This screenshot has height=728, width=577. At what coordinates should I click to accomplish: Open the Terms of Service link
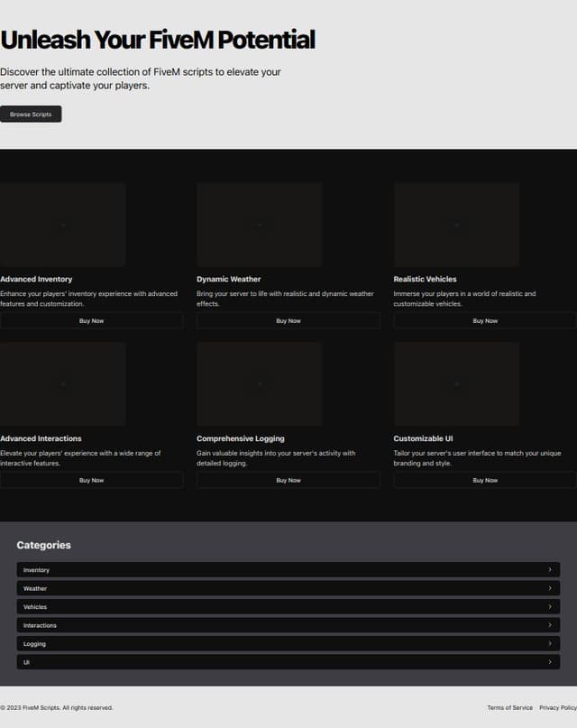[509, 707]
